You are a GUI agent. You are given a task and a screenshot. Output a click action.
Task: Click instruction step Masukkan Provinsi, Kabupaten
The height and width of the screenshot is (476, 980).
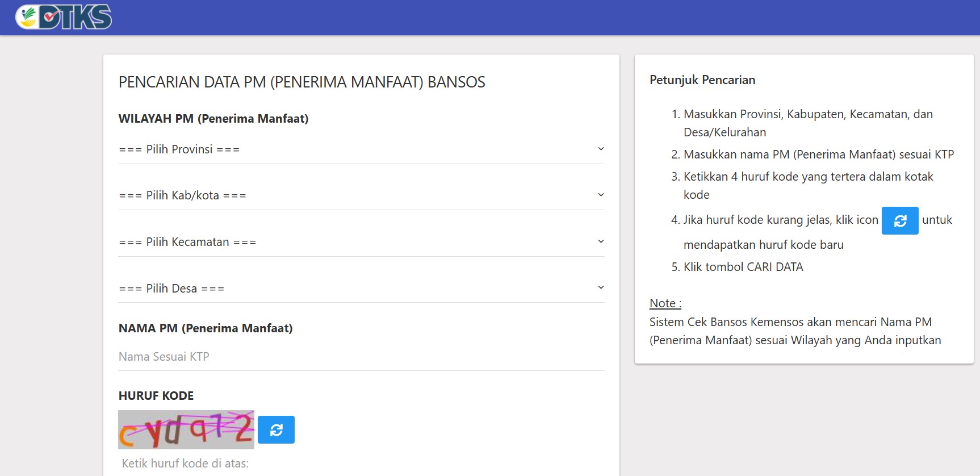(x=808, y=123)
